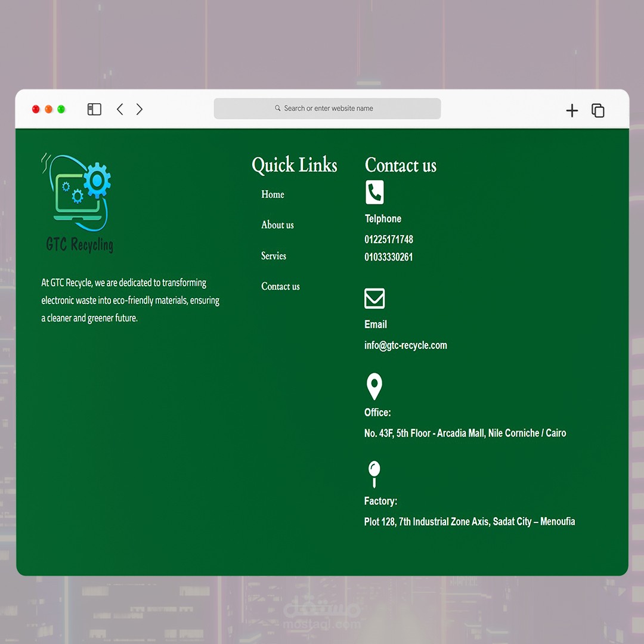Go back with the left arrow
This screenshot has width=644, height=644.
[120, 109]
